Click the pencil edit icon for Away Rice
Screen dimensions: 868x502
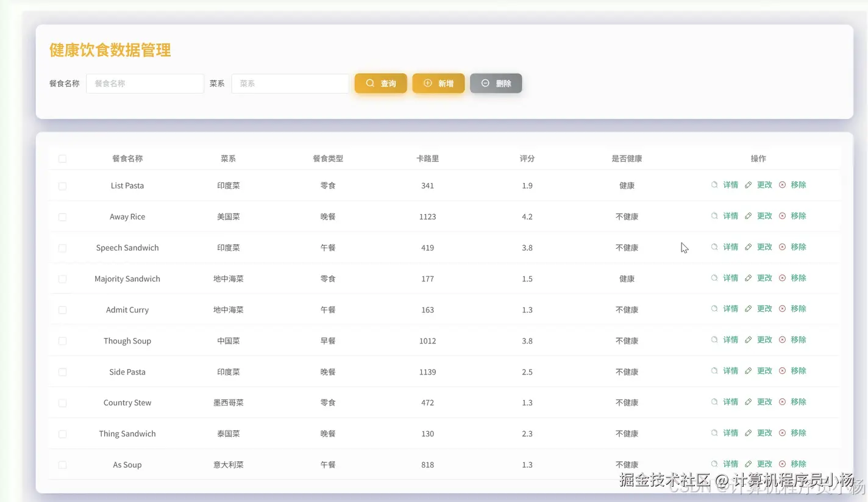tap(748, 215)
